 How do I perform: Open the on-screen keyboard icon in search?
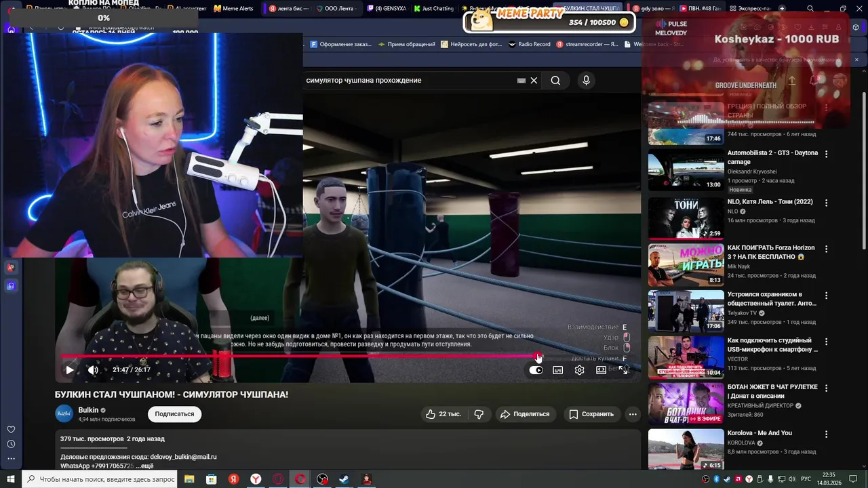521,81
